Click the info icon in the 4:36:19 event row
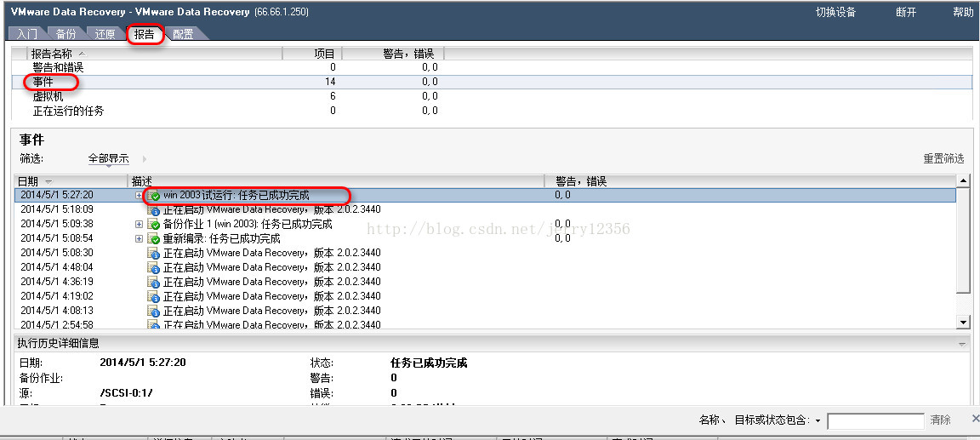Screen dimensions: 980x440 click(154, 282)
